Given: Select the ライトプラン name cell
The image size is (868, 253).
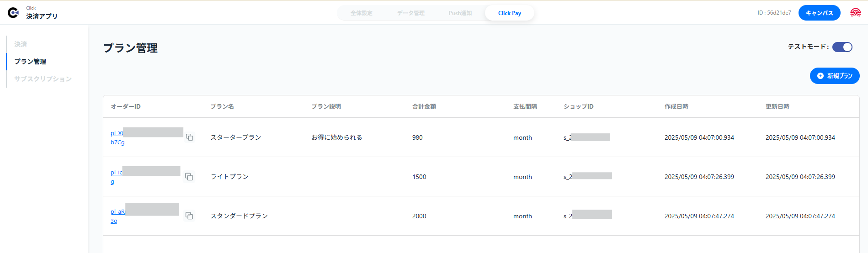Looking at the screenshot, I should [229, 177].
